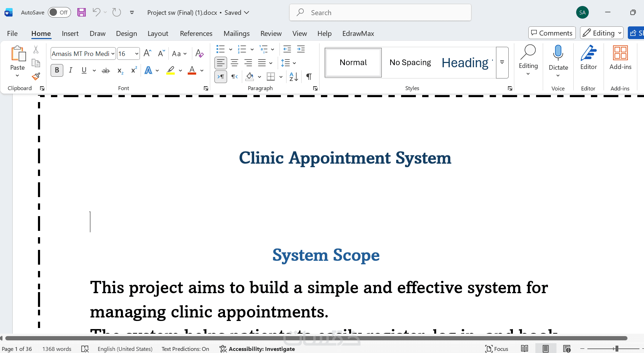Screen dimensions: 644x353
Task: Click the Sort A-Z icon
Action: (x=294, y=77)
